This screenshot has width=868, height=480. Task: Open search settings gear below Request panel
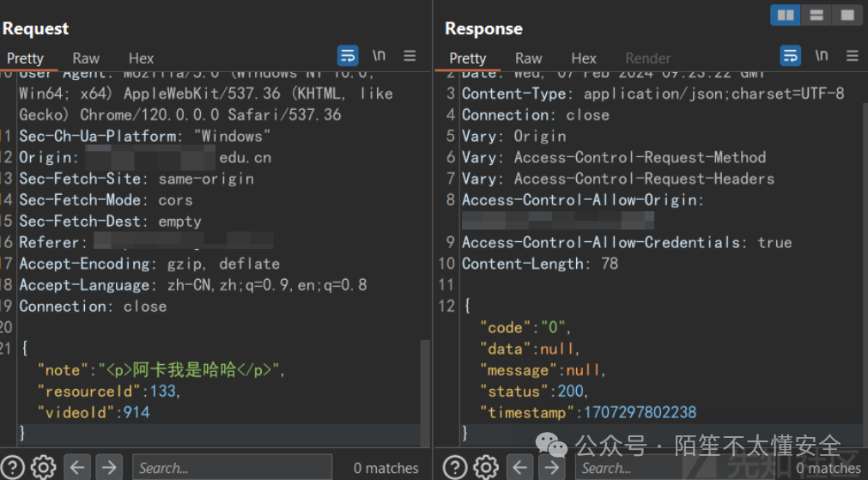43,468
